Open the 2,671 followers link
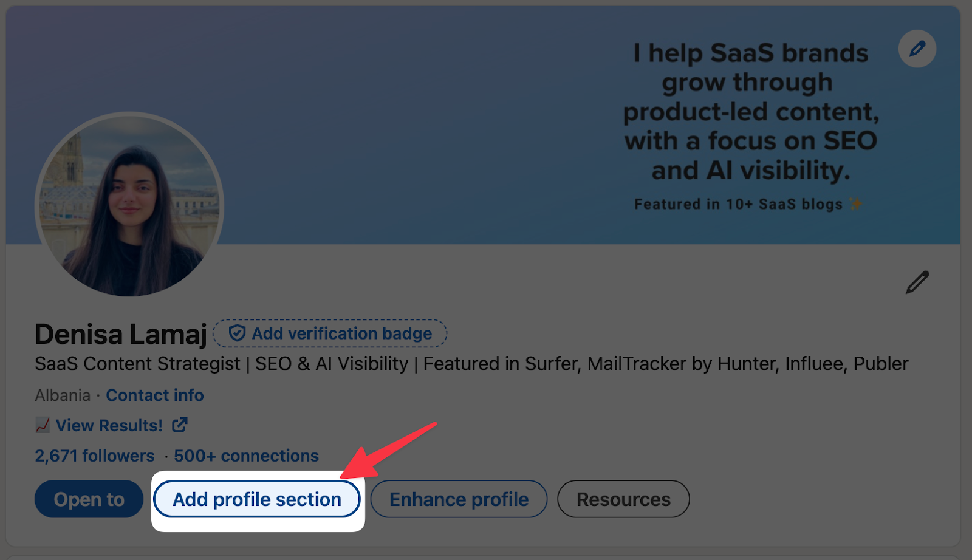The height and width of the screenshot is (560, 972). 94,456
